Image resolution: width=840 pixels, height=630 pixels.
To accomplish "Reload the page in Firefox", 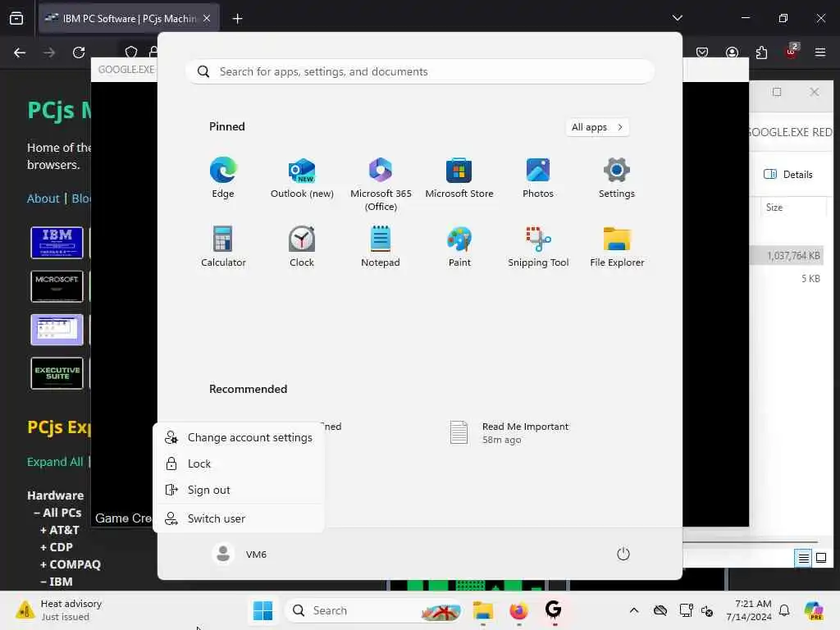I will click(79, 52).
